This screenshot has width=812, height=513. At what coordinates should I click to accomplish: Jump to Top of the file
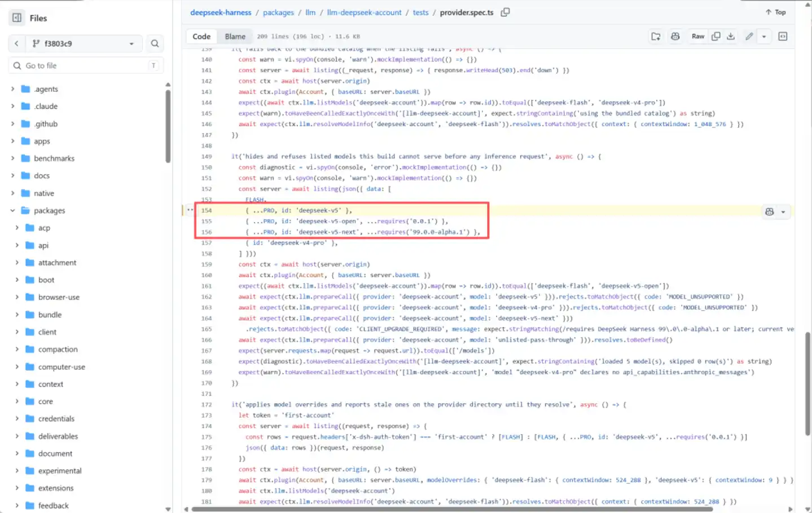[x=775, y=12]
